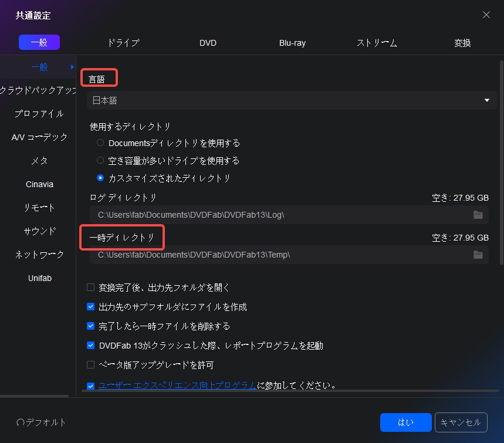This screenshot has width=504, height=443.
Task: Open the 変換 tab
Action: click(462, 43)
